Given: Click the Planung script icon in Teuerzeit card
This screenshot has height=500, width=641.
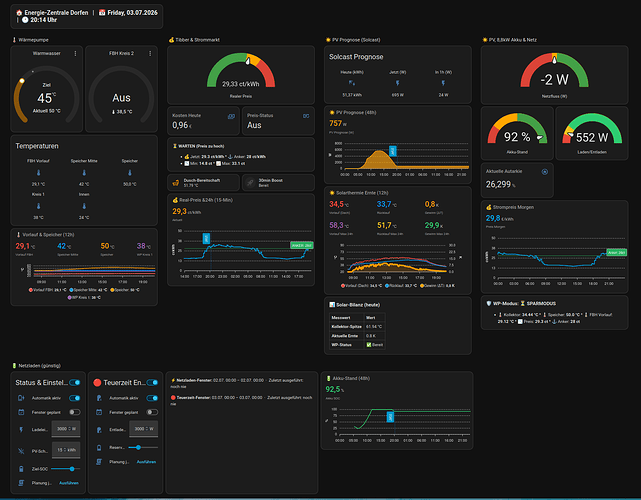Looking at the screenshot, I should tap(99, 462).
